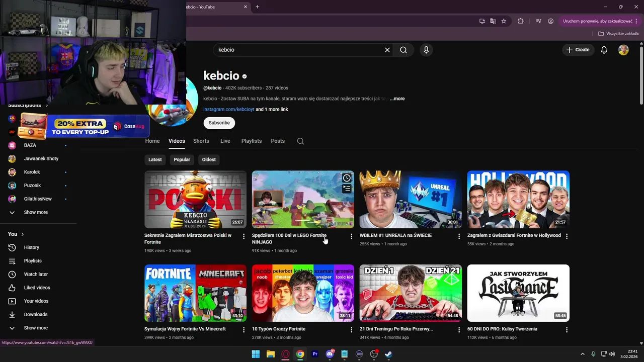This screenshot has height=362, width=644.
Task: Open options menu for WBIŁEM #1 UNREALA video
Action: click(x=459, y=236)
